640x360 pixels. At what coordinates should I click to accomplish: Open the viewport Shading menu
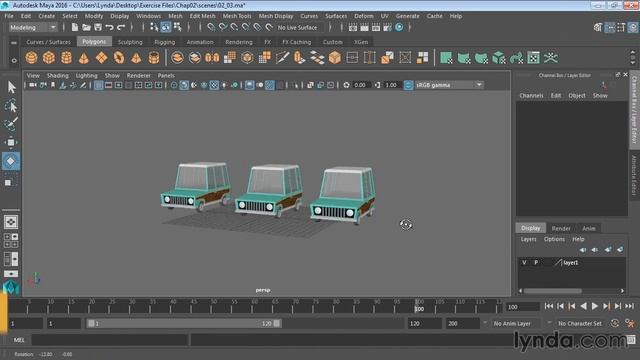(x=58, y=76)
